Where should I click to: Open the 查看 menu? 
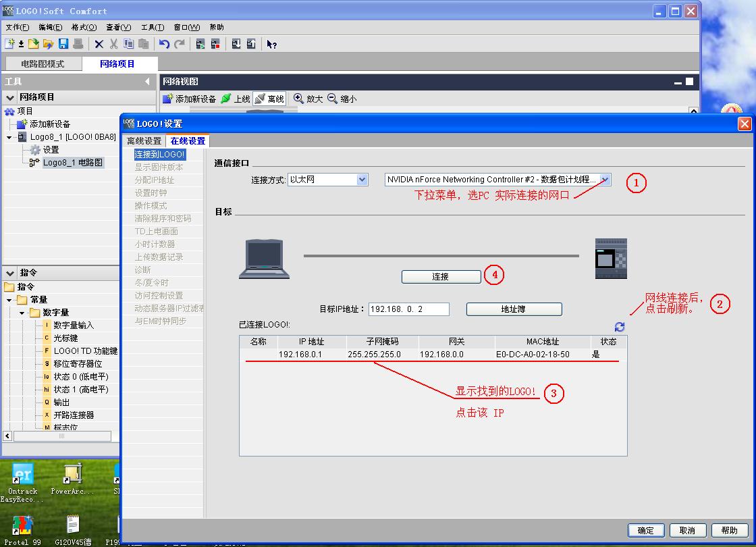pyautogui.click(x=119, y=28)
